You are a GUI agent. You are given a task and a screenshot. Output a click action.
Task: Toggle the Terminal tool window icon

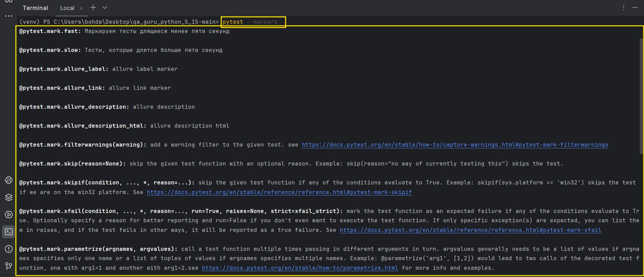click(x=9, y=232)
